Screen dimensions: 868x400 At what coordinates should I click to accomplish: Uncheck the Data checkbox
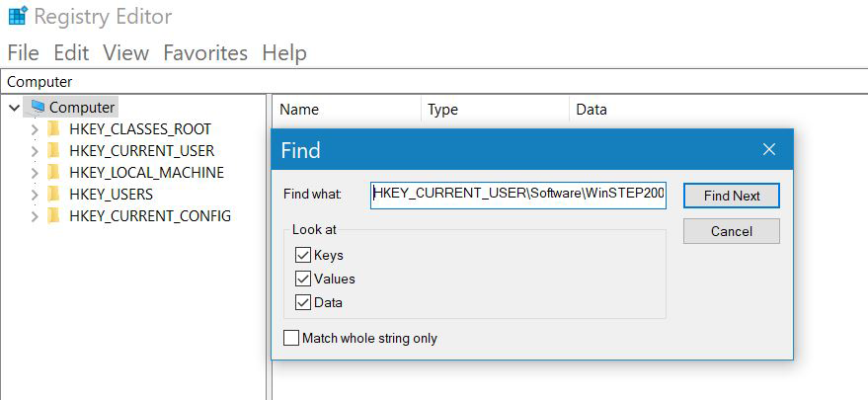coord(303,302)
